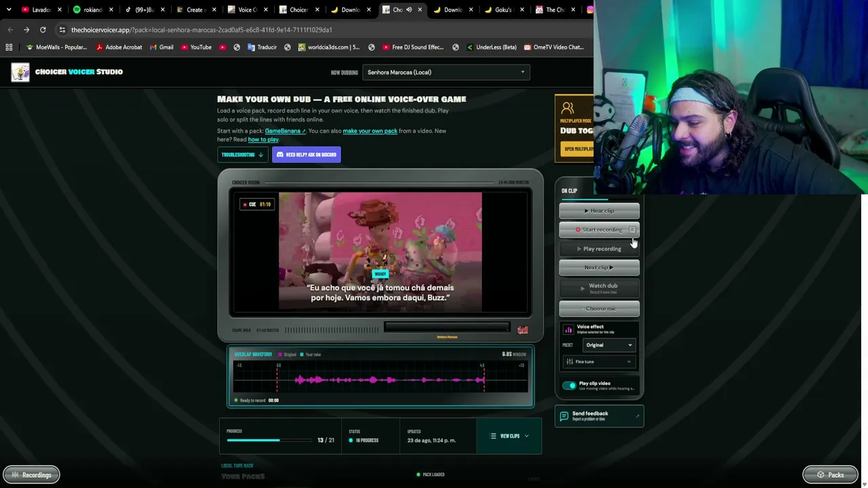Switch to the Voice tab
Image resolution: width=868 pixels, height=488 pixels.
pyautogui.click(x=246, y=9)
